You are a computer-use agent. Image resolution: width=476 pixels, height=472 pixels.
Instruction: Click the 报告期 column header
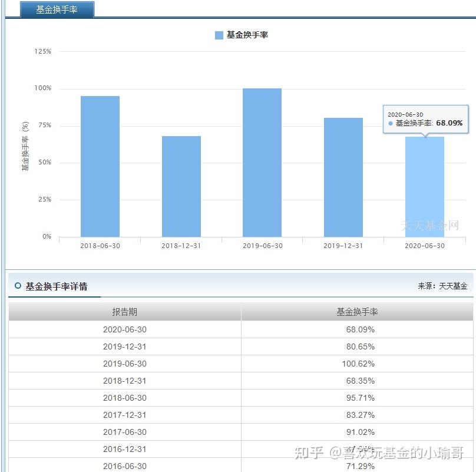pos(125,312)
